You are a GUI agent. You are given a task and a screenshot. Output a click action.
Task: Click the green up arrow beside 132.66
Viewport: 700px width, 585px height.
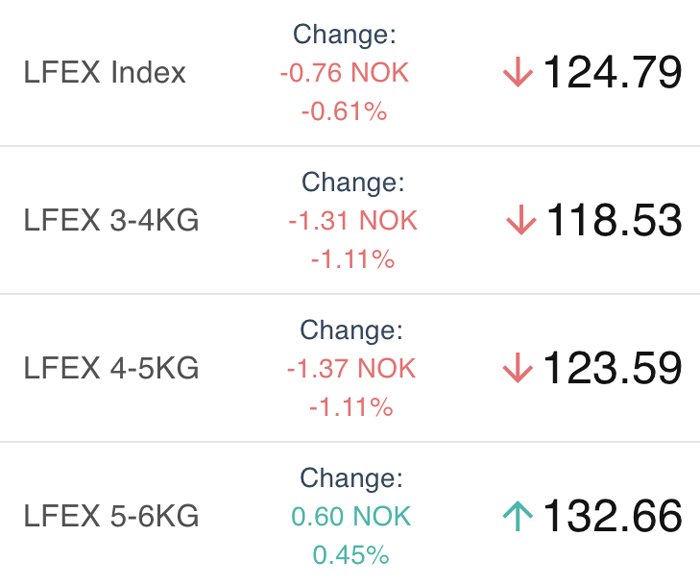coord(518,516)
